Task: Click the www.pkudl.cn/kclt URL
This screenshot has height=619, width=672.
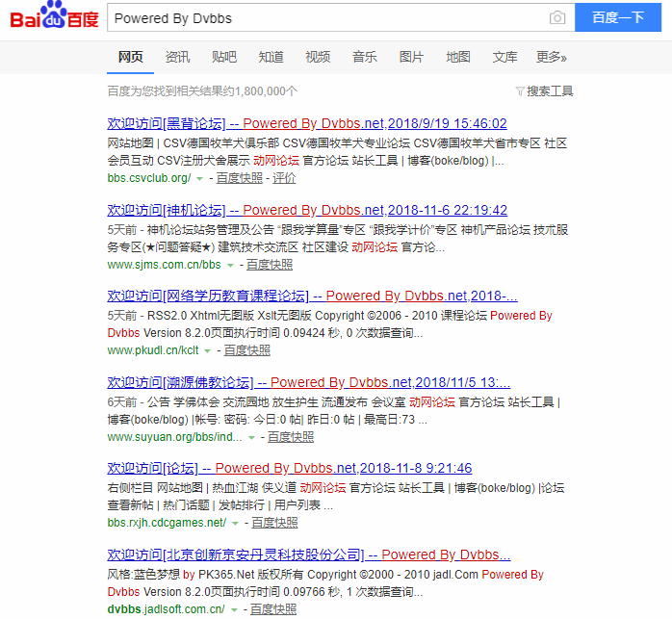Action: click(x=153, y=350)
